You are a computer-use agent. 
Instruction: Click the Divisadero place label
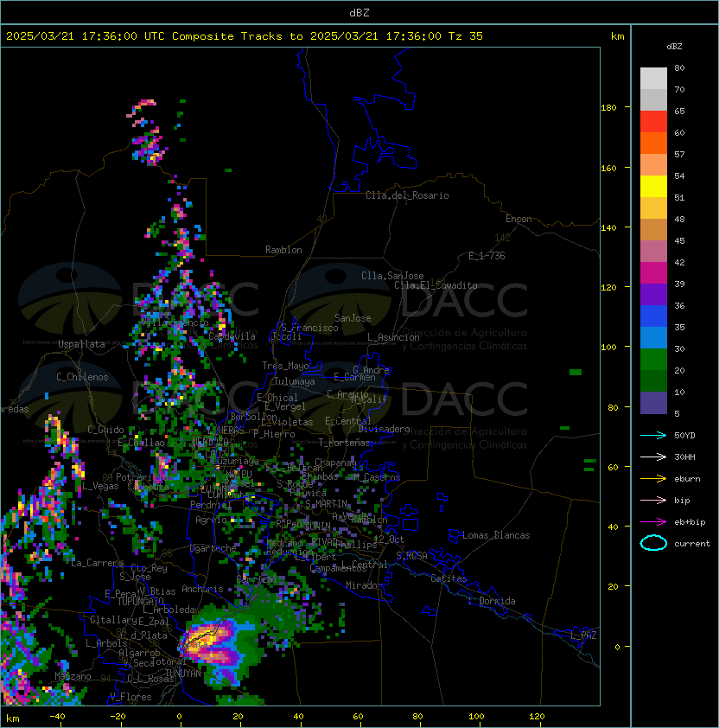385,430
